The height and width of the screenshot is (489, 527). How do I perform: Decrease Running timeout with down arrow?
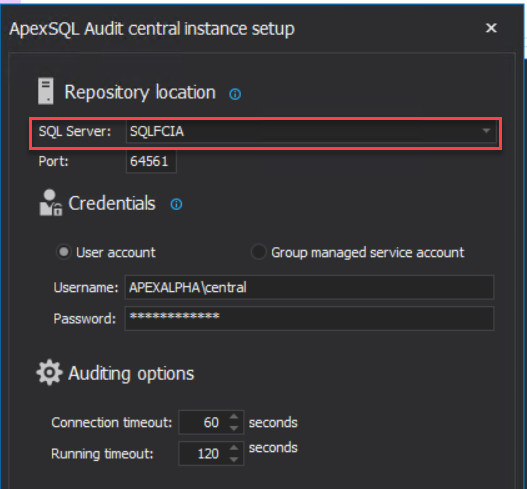point(234,459)
